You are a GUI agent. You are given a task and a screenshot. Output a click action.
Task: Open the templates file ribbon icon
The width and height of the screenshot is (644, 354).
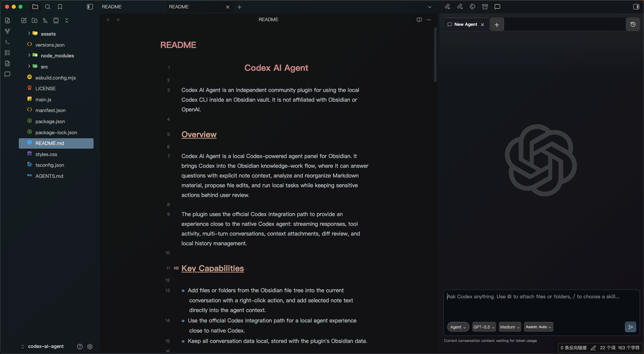point(7,63)
